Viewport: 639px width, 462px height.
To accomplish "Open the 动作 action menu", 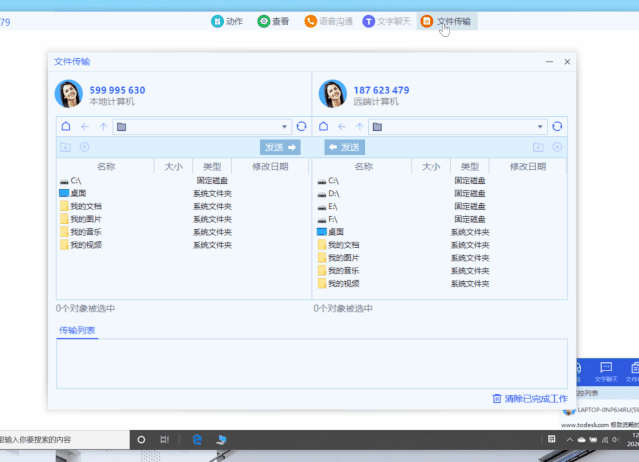I will (x=227, y=21).
